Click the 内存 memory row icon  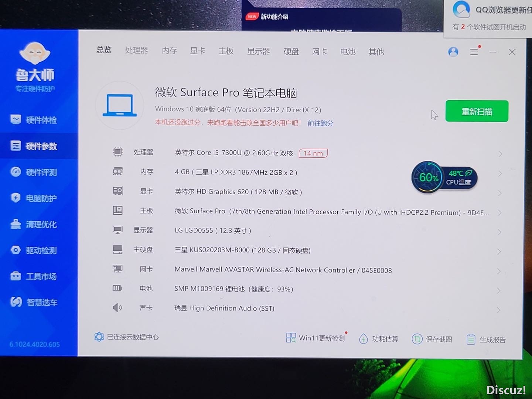[x=118, y=171]
